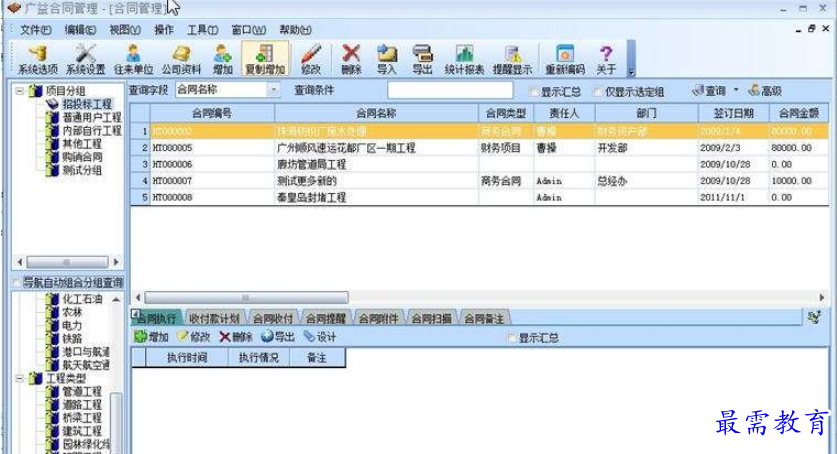This screenshot has width=837, height=454.
Task: Sort by 合同编号 column header
Action: click(212, 113)
